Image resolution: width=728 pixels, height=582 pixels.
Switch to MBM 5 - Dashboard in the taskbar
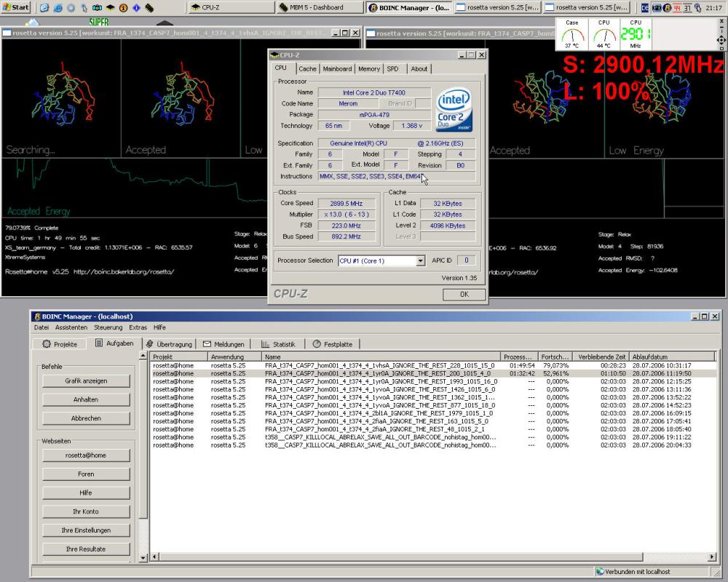click(320, 7)
